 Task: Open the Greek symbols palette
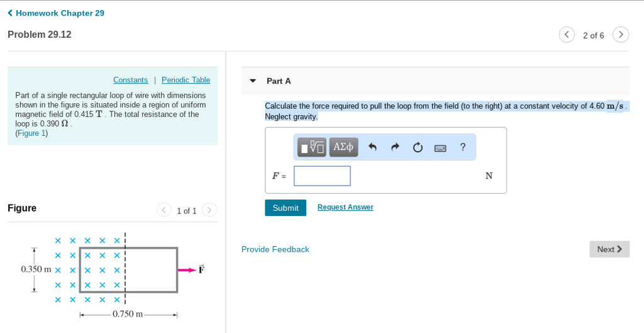[x=343, y=147]
